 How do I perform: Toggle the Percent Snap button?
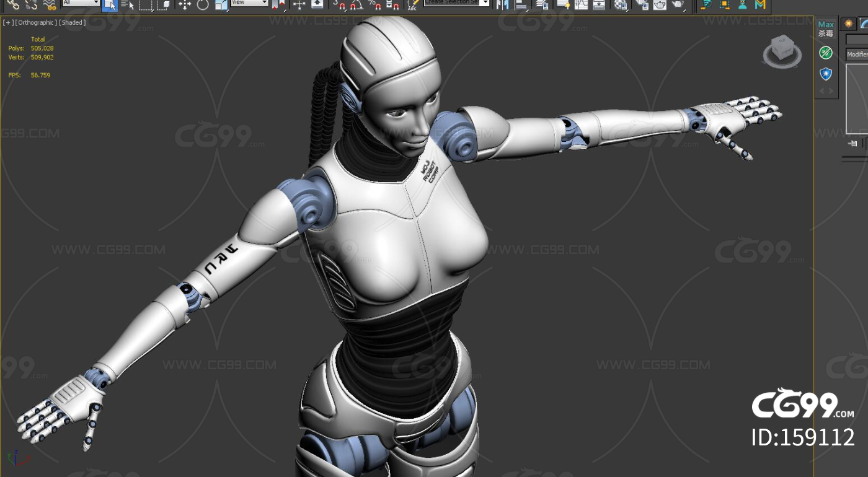pyautogui.click(x=374, y=5)
